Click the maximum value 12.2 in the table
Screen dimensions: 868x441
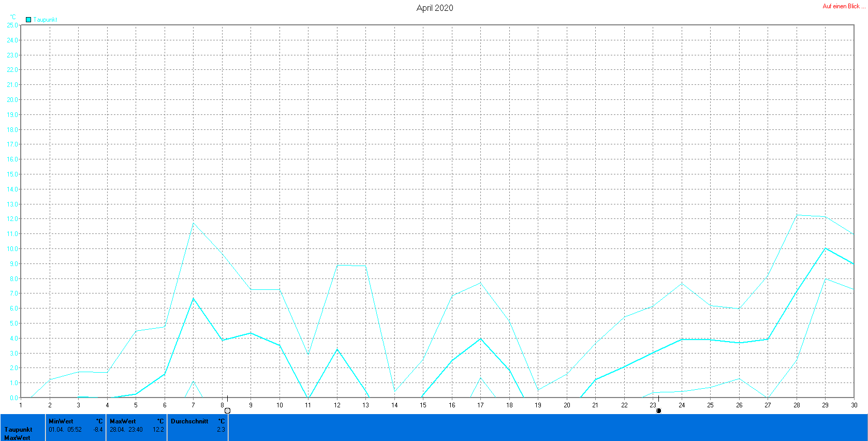[x=158, y=430]
